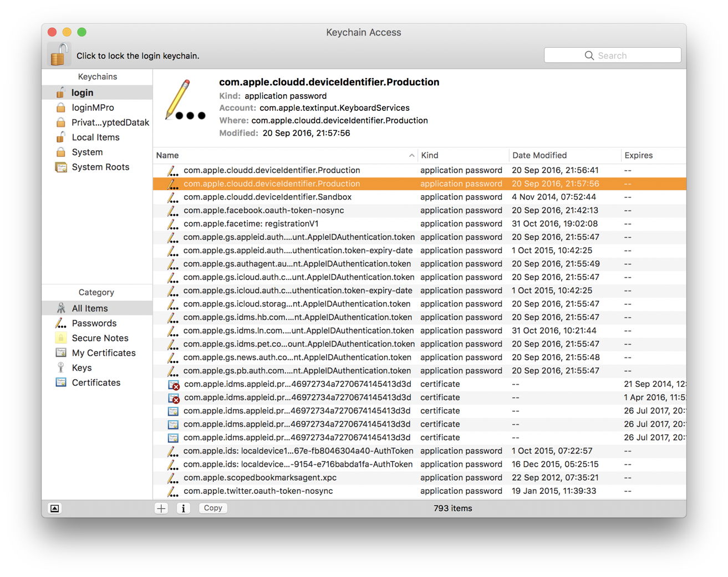Select the Local Items keychain
Viewport: 728px width, 577px height.
95,137
